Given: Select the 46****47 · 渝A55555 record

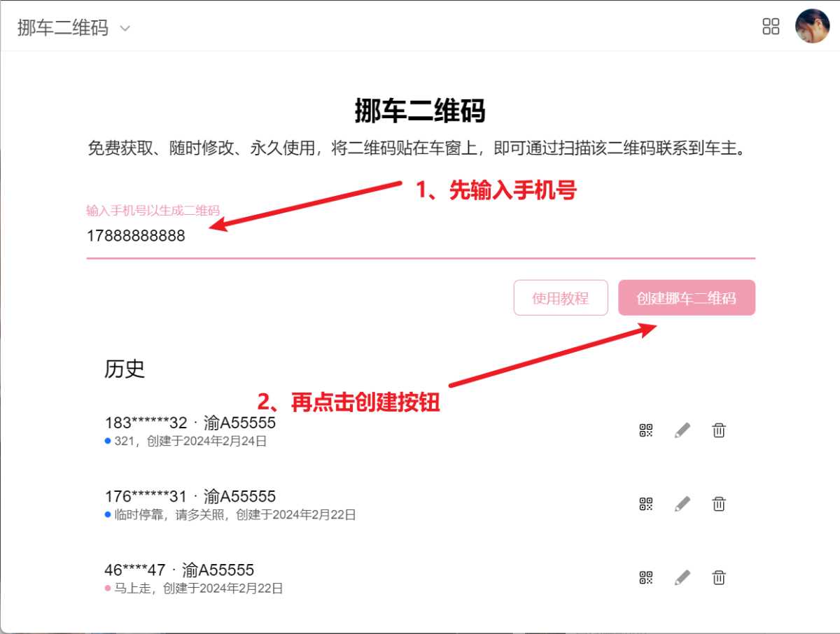Looking at the screenshot, I should click(179, 570).
